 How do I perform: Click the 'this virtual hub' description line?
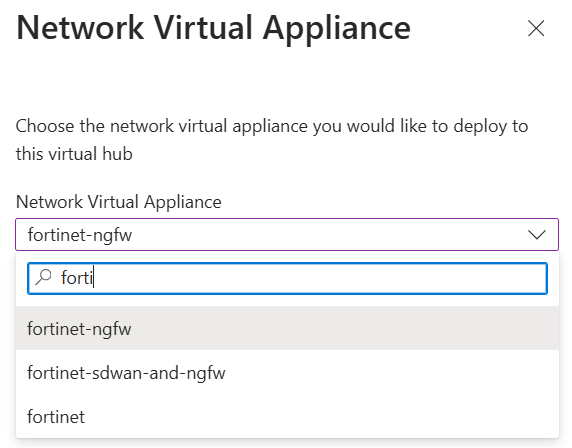74,154
